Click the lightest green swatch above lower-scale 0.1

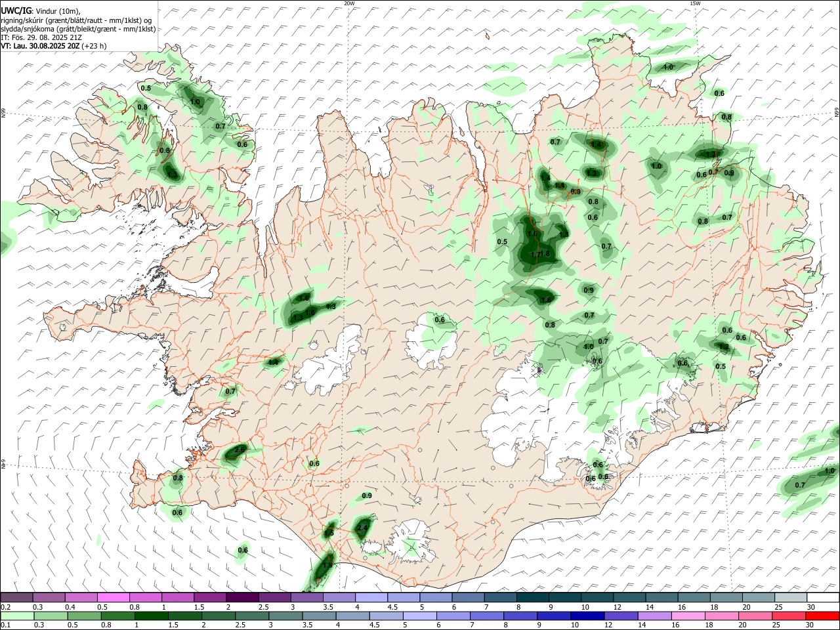[x=16, y=616]
